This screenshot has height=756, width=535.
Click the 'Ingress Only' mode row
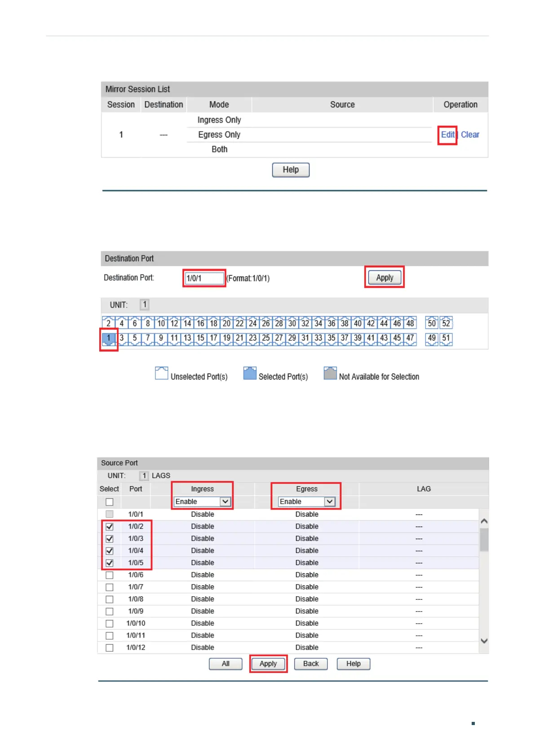tap(219, 120)
